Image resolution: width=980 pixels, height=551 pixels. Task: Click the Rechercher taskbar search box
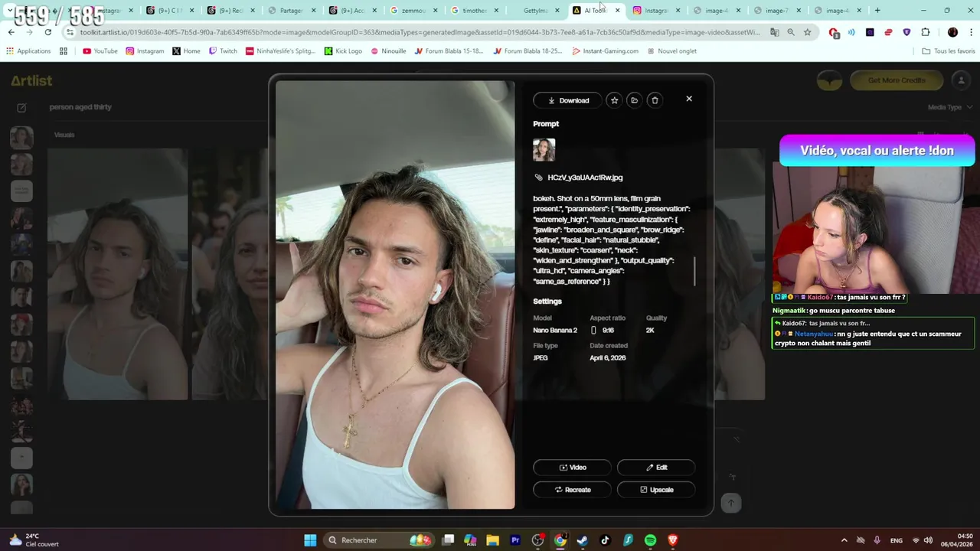[x=379, y=540]
